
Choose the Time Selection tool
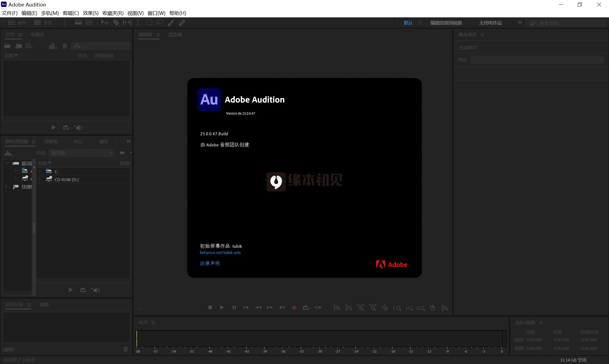click(x=138, y=23)
